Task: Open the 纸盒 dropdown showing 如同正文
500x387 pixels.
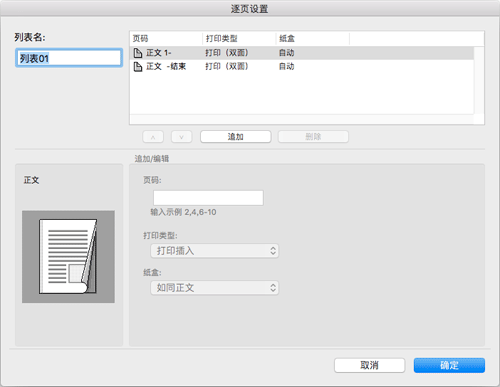Action: coord(214,288)
